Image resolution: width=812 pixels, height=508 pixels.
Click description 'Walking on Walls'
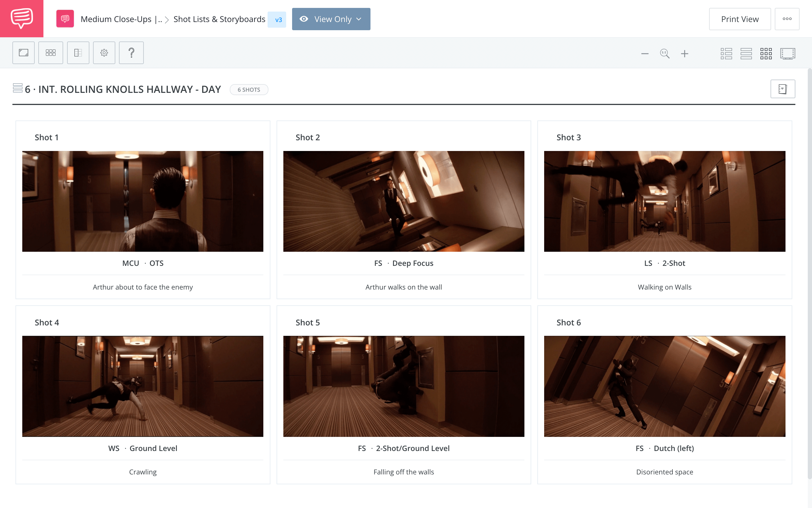click(665, 287)
